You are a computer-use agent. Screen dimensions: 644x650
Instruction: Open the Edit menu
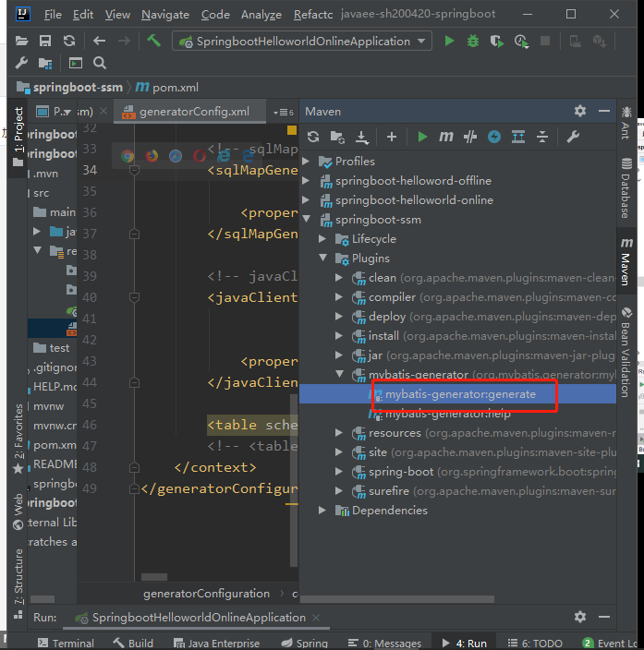coord(83,15)
